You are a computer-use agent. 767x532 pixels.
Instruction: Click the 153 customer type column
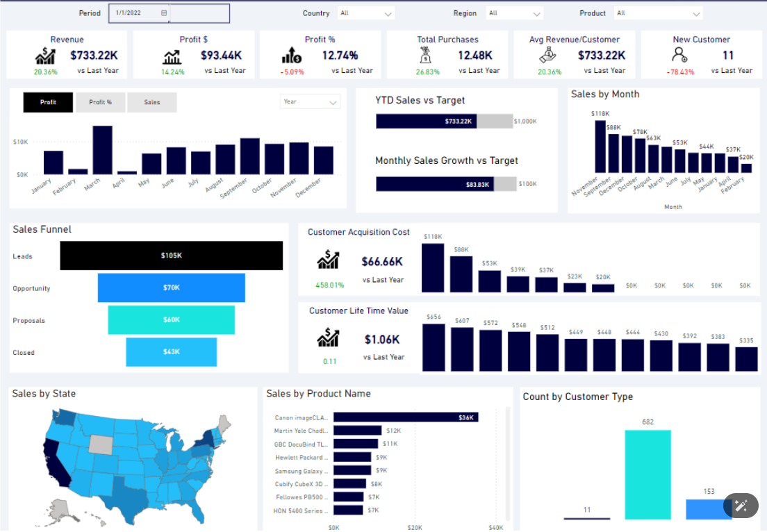(709, 509)
